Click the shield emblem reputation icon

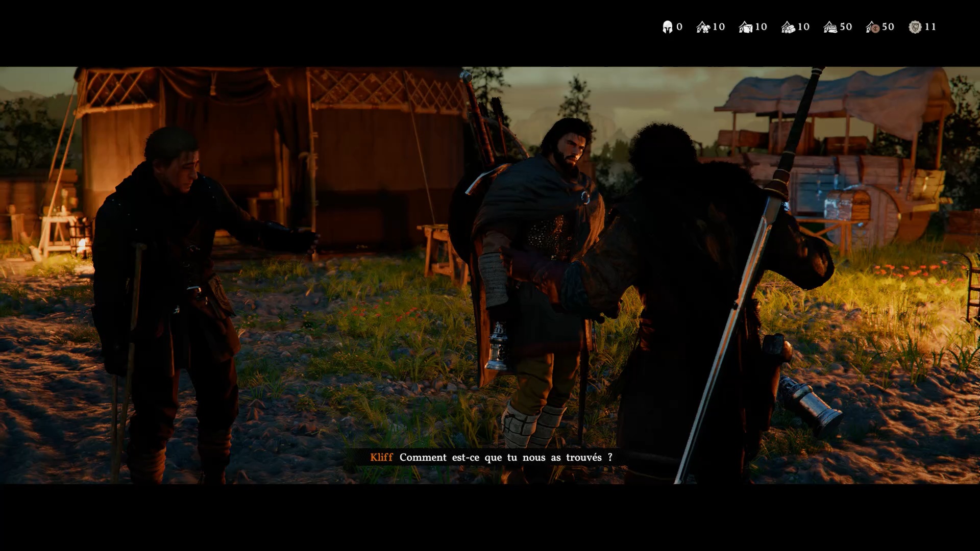(915, 27)
